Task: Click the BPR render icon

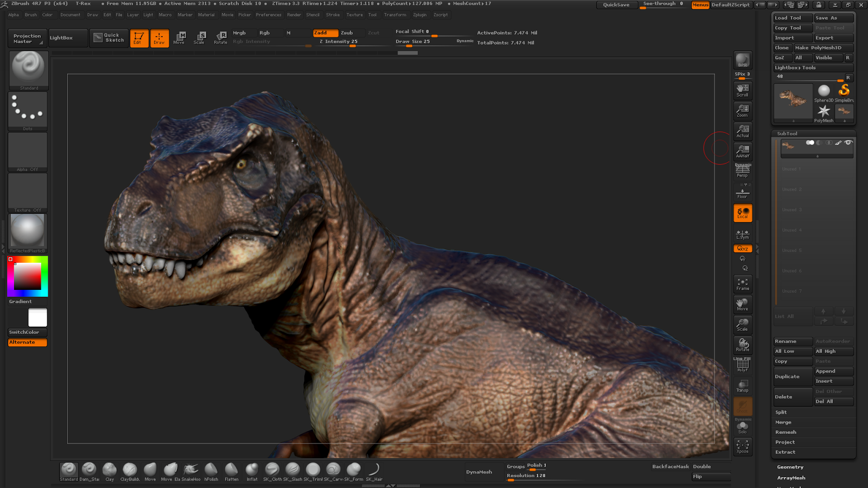Action: tap(742, 60)
